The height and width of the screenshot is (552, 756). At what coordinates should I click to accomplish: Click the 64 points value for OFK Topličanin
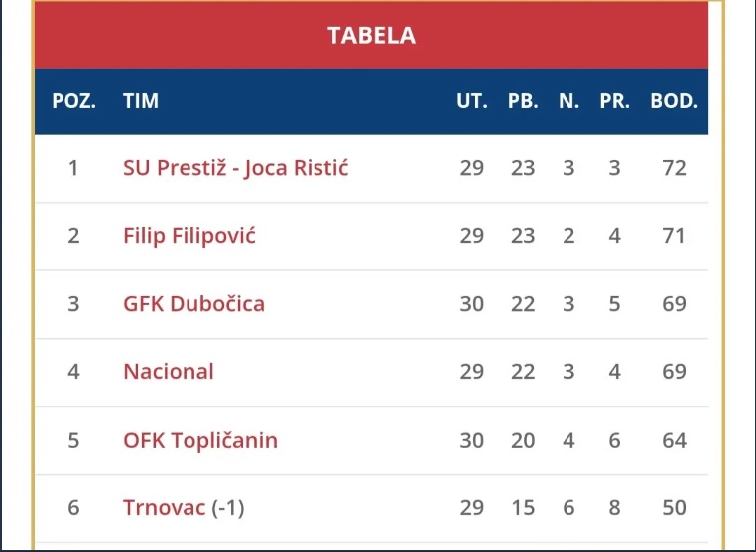pos(675,440)
